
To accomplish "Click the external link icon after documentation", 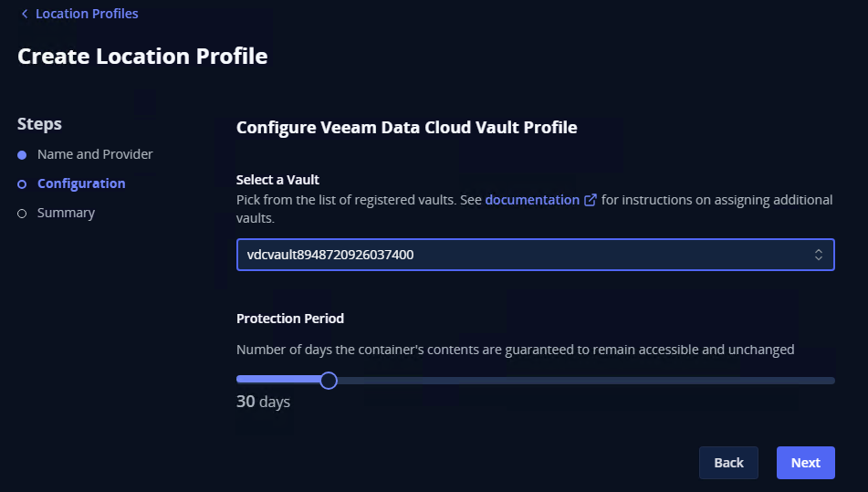I will point(591,200).
